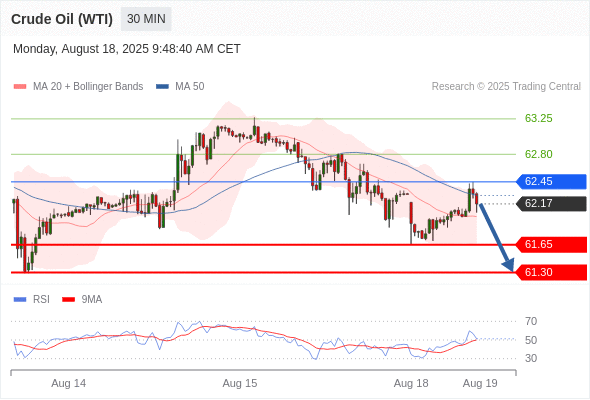Toggle the MA 20 + Bollinger Bands label

coord(88,87)
